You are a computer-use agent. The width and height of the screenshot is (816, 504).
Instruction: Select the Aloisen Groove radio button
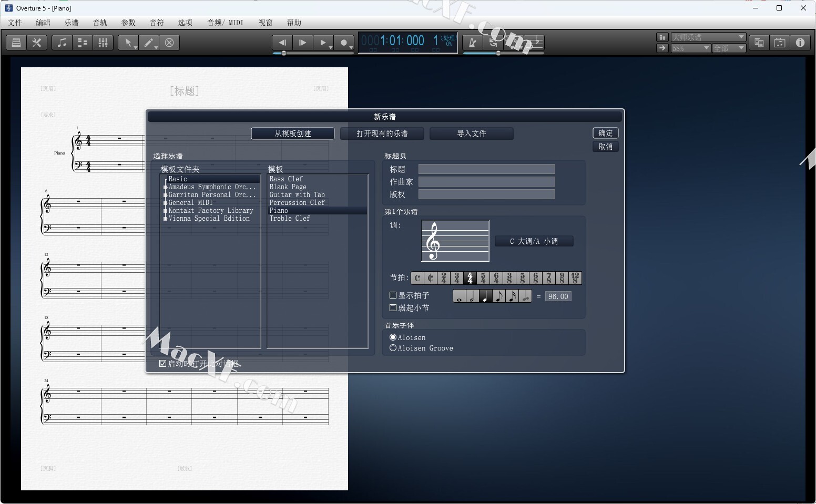tap(393, 348)
